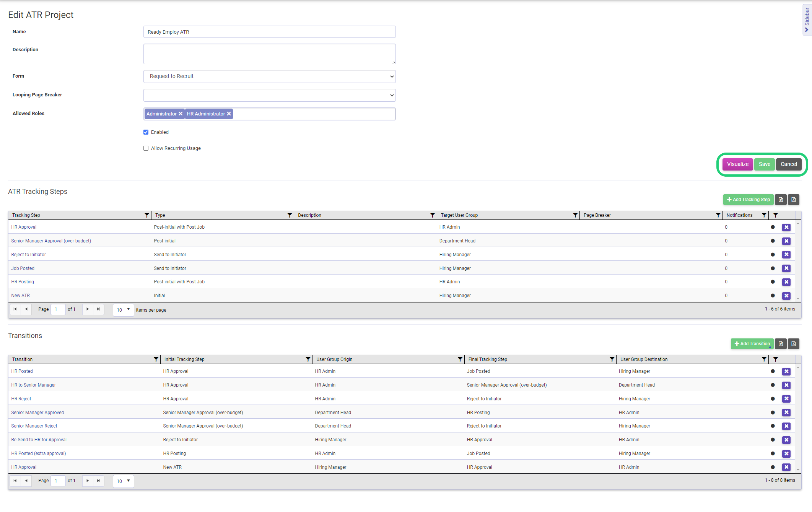
Task: Remove the Administrator allowed role tag
Action: click(x=181, y=114)
